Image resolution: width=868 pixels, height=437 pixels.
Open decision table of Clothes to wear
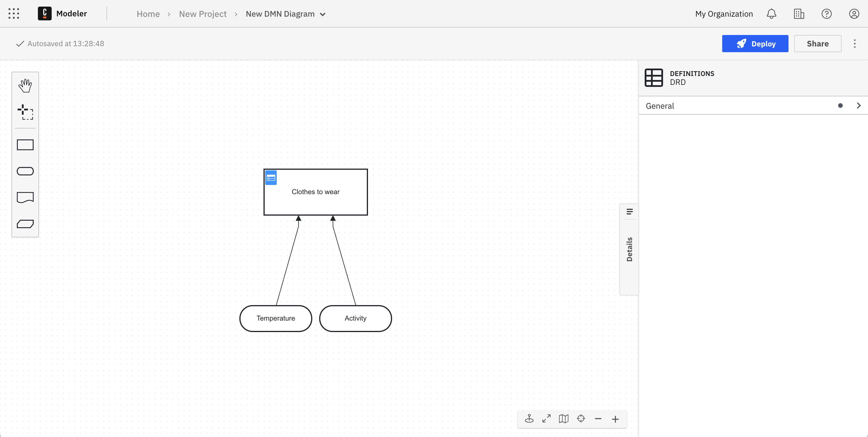point(271,177)
